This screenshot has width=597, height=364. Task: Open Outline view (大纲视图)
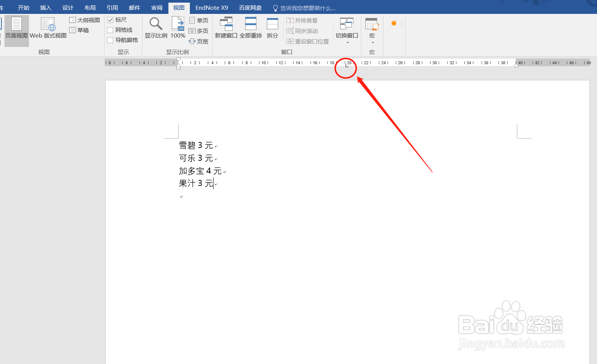[x=85, y=20]
